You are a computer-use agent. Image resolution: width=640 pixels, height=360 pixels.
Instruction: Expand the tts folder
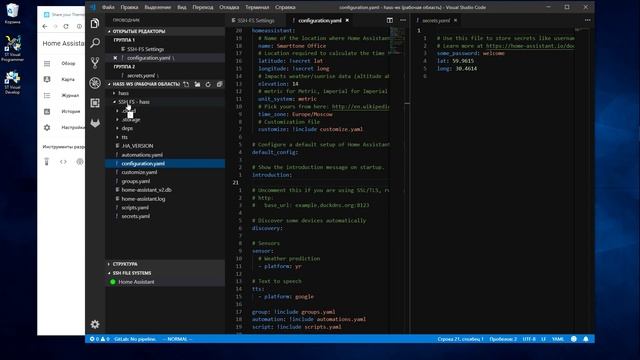click(124, 137)
